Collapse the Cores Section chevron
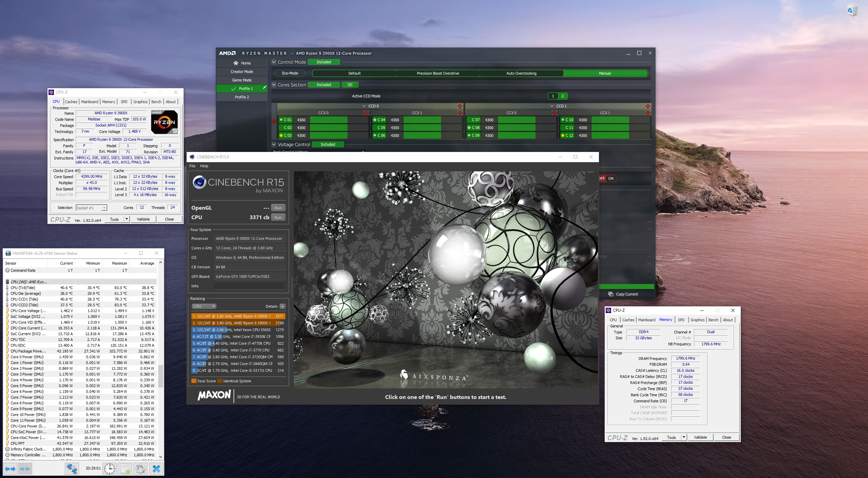 (x=274, y=85)
